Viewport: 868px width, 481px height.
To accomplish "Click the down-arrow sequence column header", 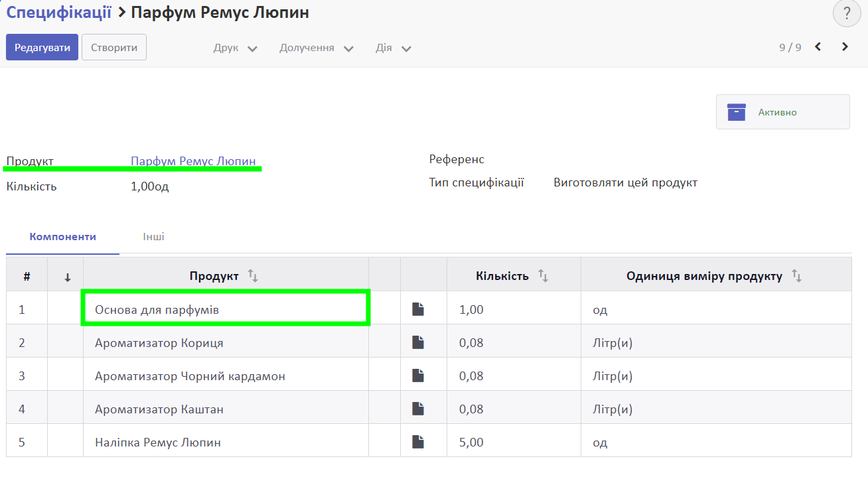I will pyautogui.click(x=67, y=277).
